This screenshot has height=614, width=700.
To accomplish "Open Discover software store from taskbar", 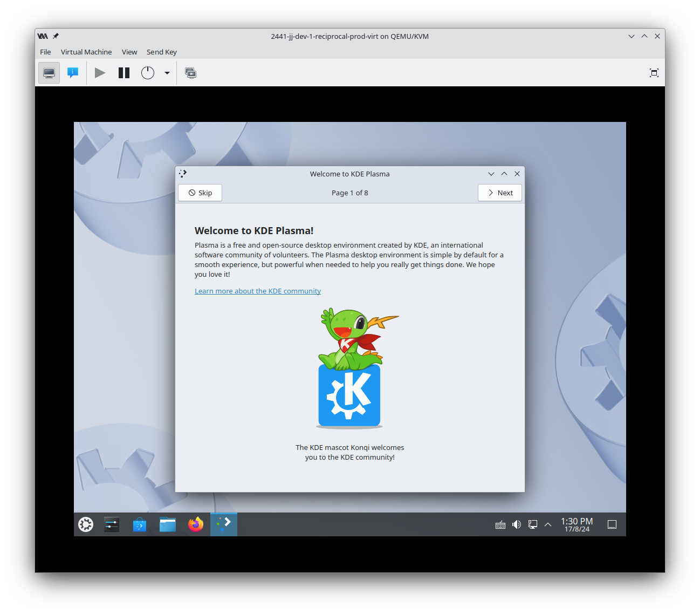I will coord(140,524).
